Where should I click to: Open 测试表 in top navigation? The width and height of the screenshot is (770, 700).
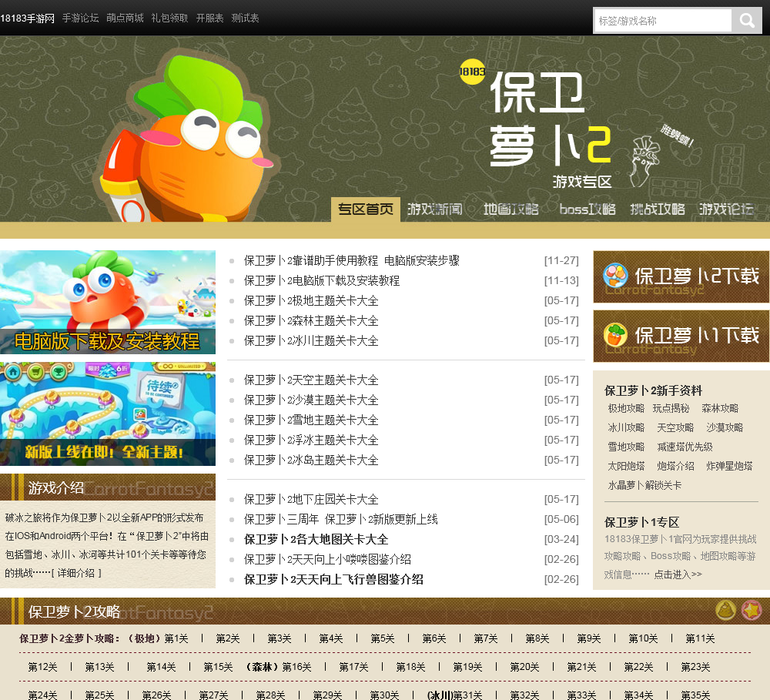pyautogui.click(x=245, y=18)
